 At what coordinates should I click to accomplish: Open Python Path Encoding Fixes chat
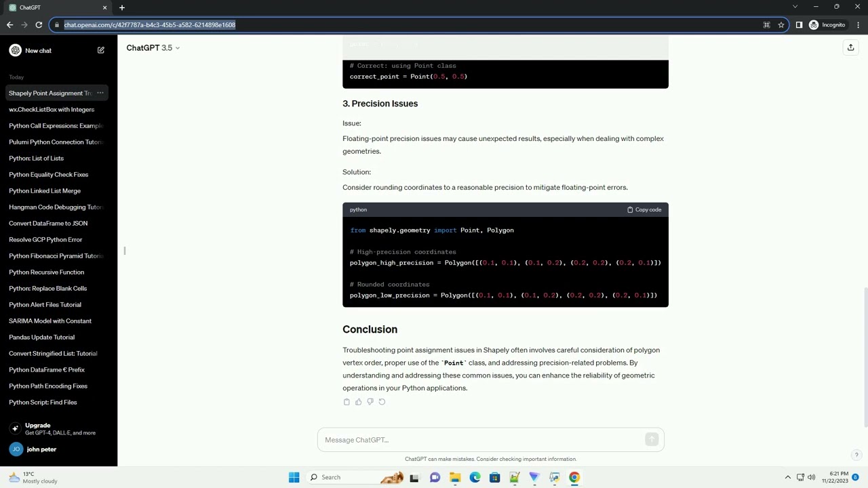(58, 386)
